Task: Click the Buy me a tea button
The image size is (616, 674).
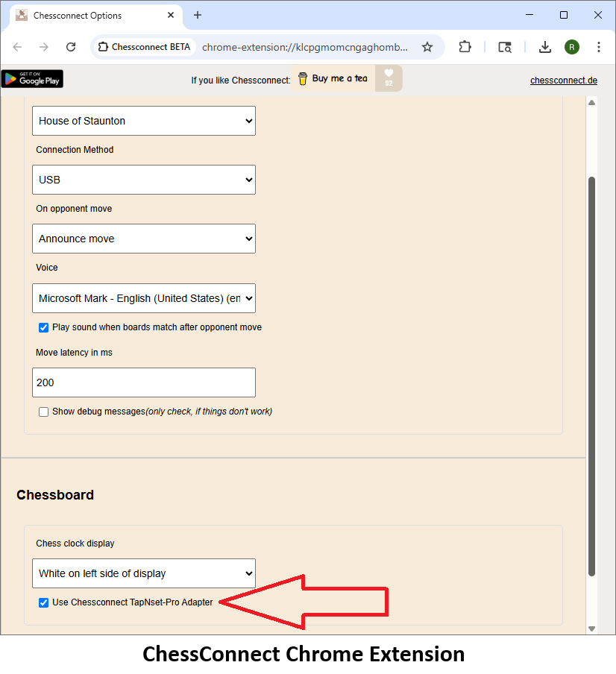Action: pyautogui.click(x=333, y=79)
